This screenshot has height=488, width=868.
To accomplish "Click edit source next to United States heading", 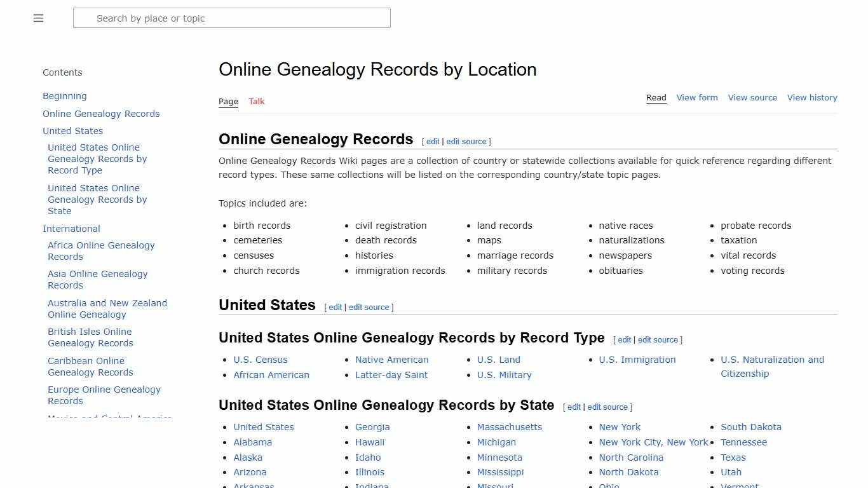I will pos(369,307).
